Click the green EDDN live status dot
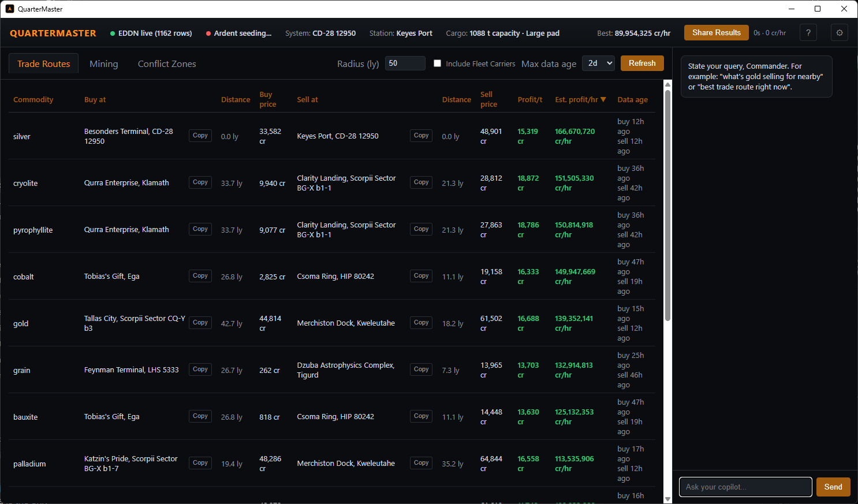Viewport: 858px width, 504px height. tap(113, 33)
